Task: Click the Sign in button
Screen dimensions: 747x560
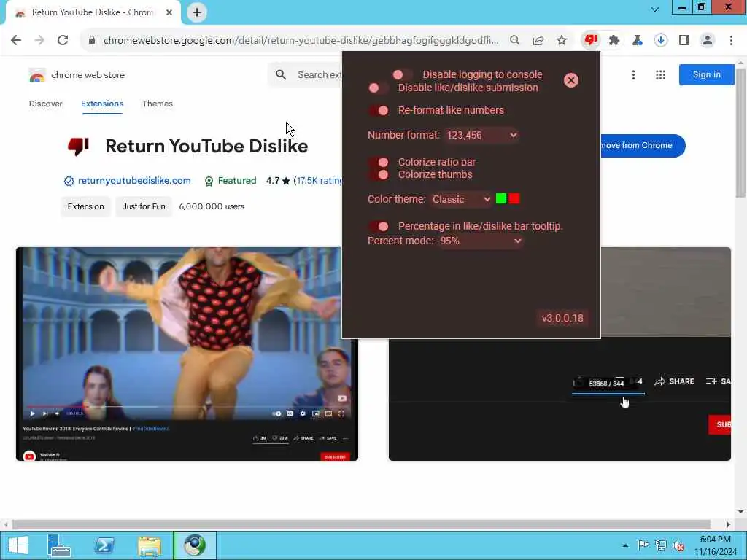Action: [706, 75]
